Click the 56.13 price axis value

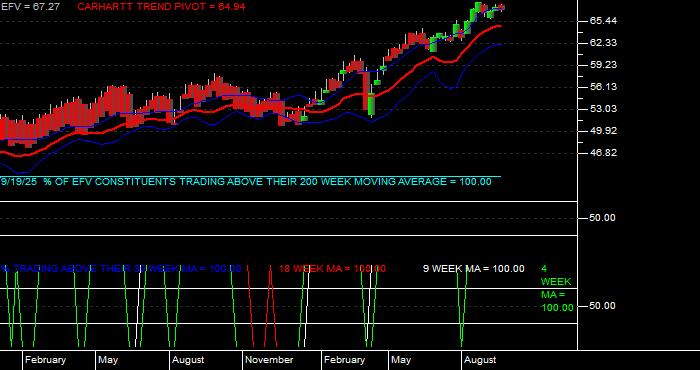603,87
